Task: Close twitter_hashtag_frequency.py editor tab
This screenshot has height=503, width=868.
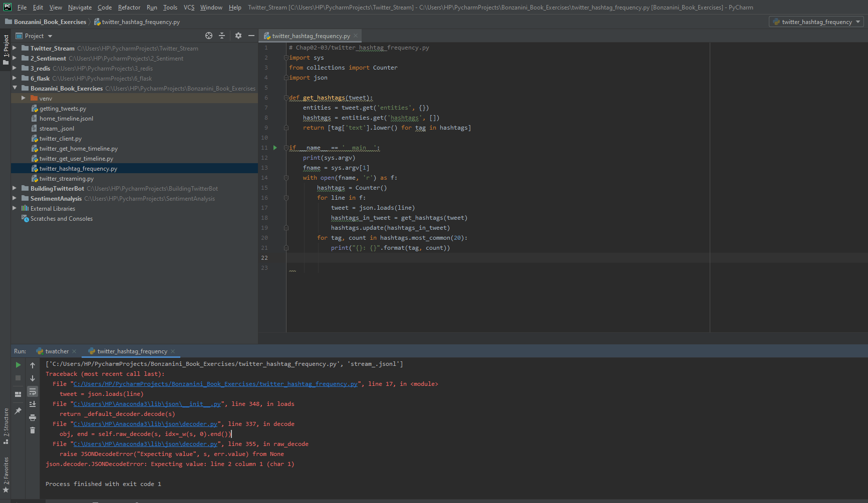Action: [x=356, y=36]
